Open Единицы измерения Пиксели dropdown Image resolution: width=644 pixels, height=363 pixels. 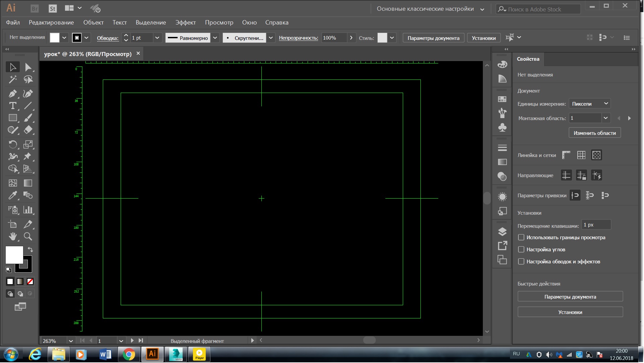point(590,104)
